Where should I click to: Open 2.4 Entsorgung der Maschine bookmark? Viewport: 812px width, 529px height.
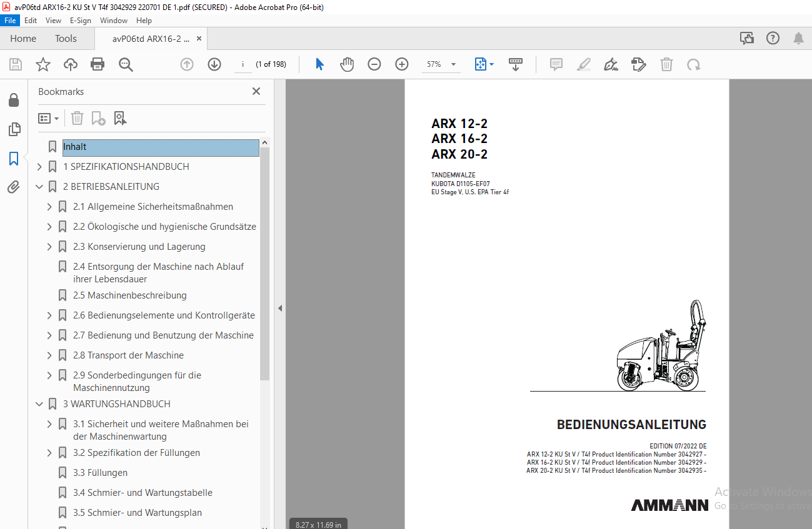(x=158, y=273)
